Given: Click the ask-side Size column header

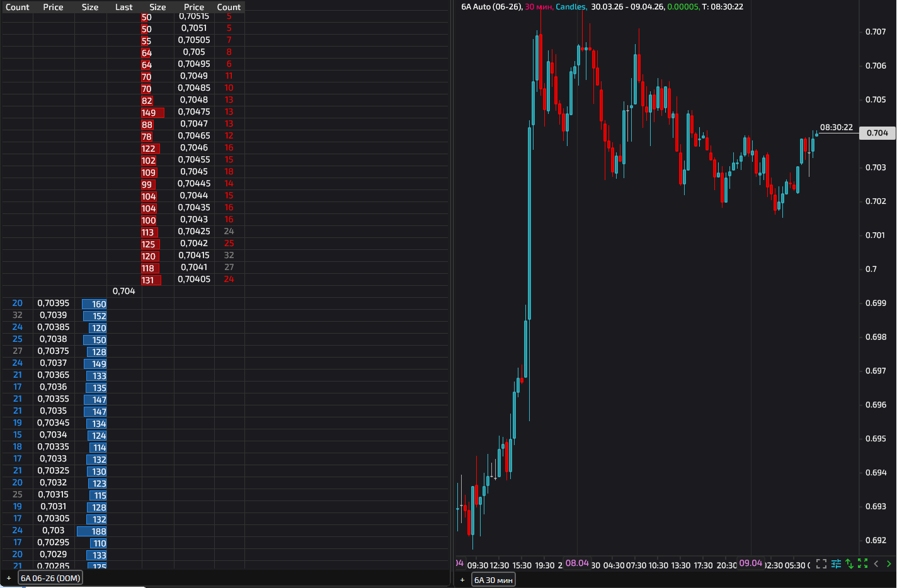Looking at the screenshot, I should pos(157,7).
